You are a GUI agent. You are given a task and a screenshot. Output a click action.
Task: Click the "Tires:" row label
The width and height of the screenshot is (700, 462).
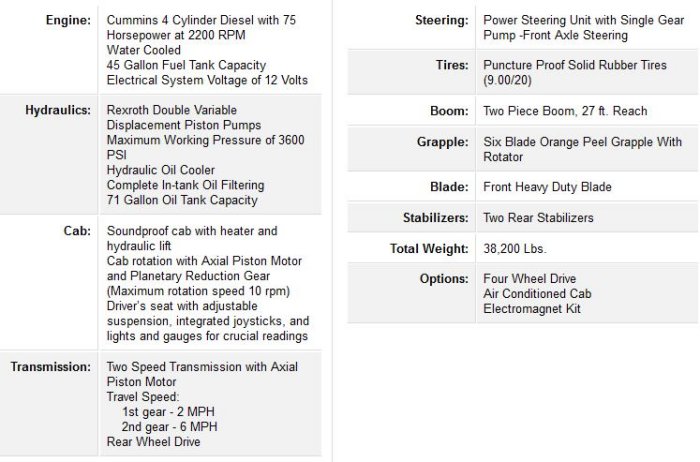coord(450,65)
